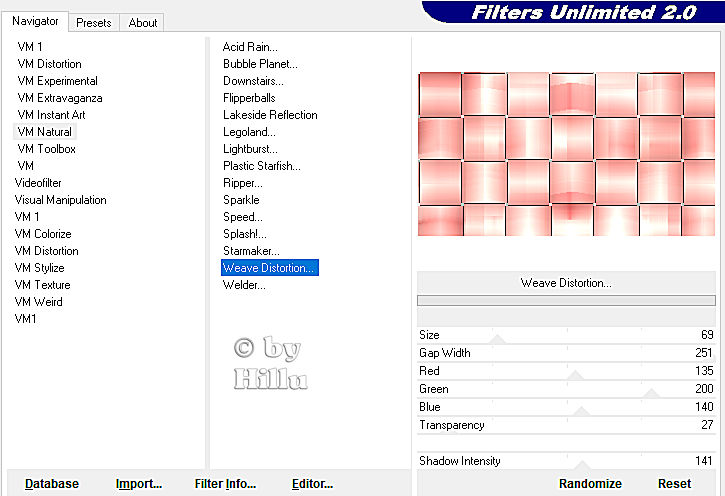Click the Weave Distortion... title bar above the sliders

click(566, 282)
